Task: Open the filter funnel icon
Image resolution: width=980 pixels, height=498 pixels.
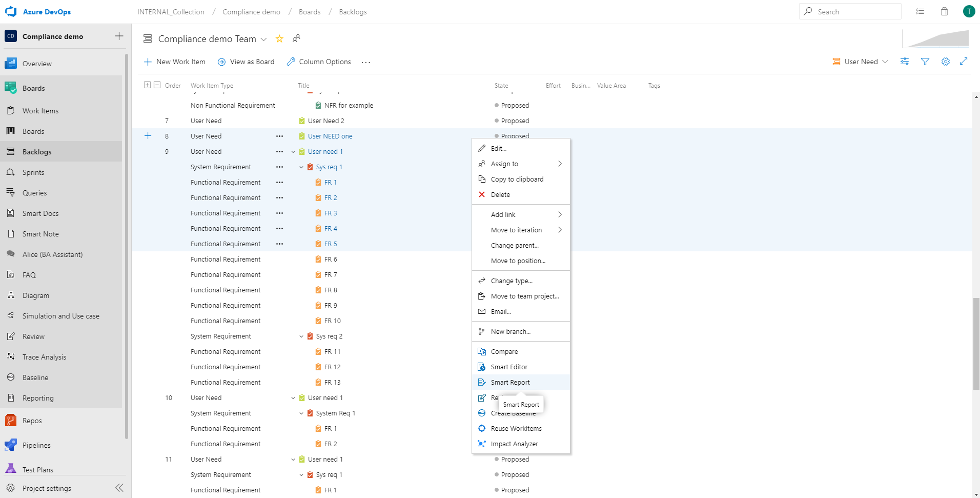Action: coord(925,62)
